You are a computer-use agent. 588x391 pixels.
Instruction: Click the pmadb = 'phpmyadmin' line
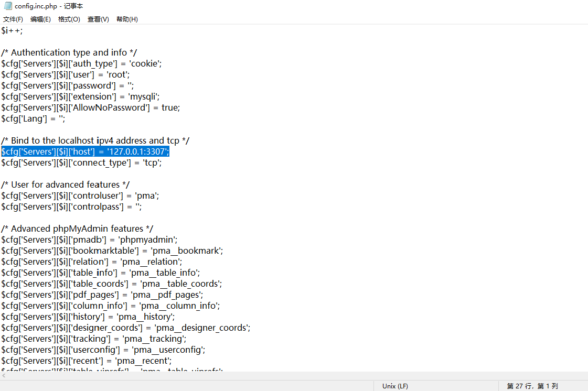(89, 240)
